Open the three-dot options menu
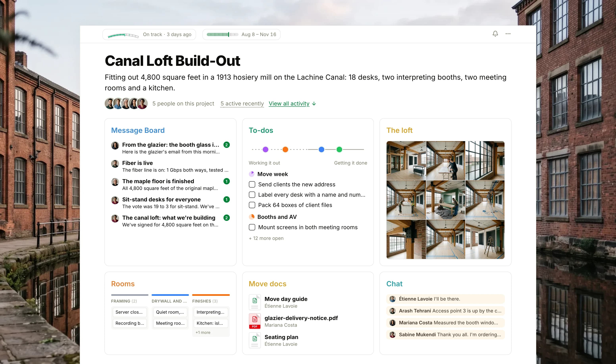Viewport: 616px width, 364px height. tap(508, 34)
